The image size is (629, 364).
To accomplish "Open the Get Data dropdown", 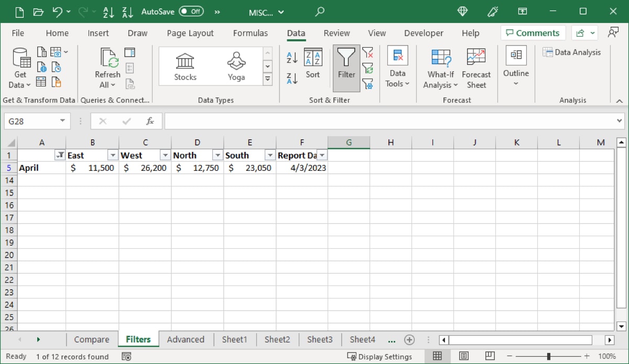I will click(19, 68).
